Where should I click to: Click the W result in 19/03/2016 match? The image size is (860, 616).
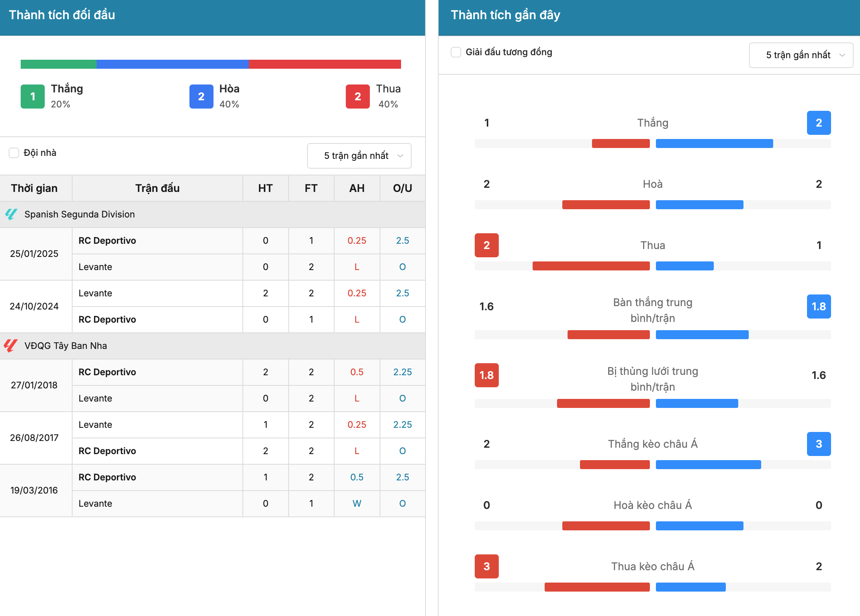(357, 503)
